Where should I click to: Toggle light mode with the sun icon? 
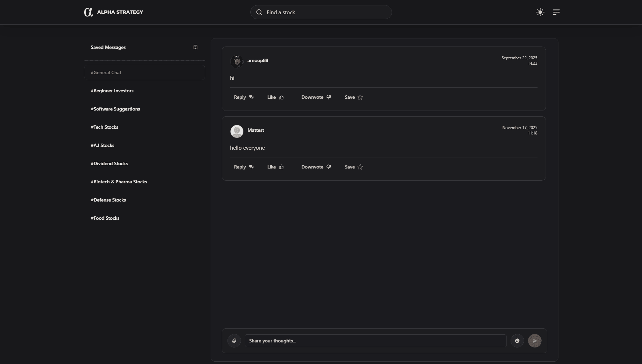point(540,12)
